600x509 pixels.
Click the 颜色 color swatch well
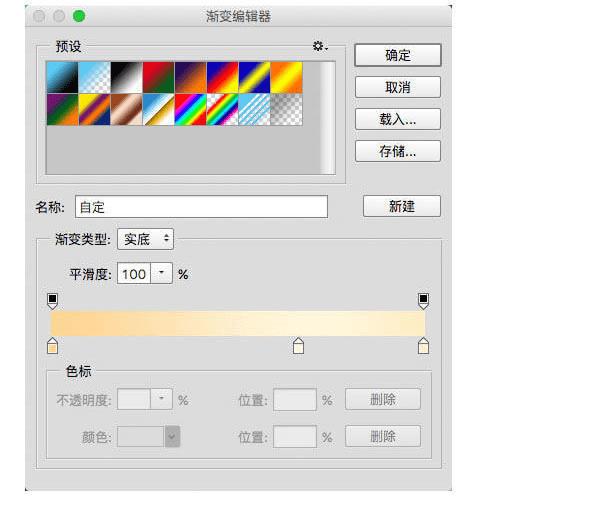(141, 436)
